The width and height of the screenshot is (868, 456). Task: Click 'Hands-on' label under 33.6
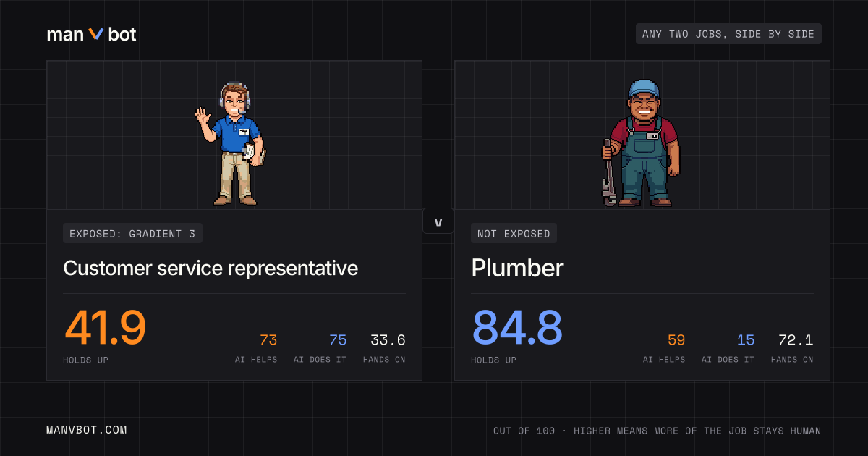(384, 360)
